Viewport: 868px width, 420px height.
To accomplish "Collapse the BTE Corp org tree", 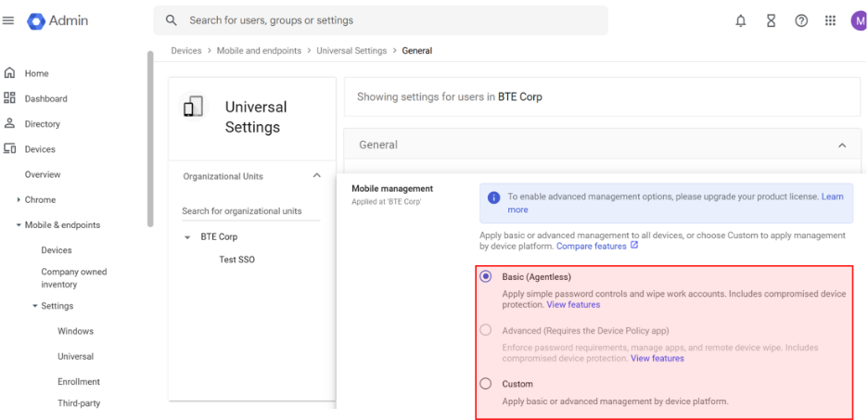I will point(187,237).
